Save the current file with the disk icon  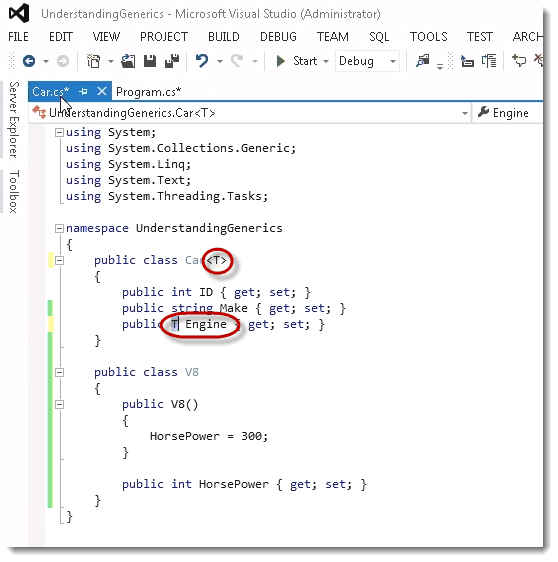click(x=150, y=61)
